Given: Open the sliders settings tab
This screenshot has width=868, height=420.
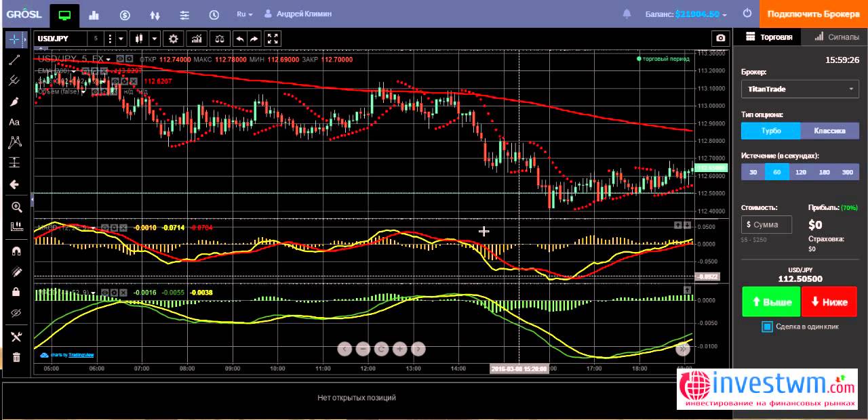Looking at the screenshot, I should tap(185, 14).
